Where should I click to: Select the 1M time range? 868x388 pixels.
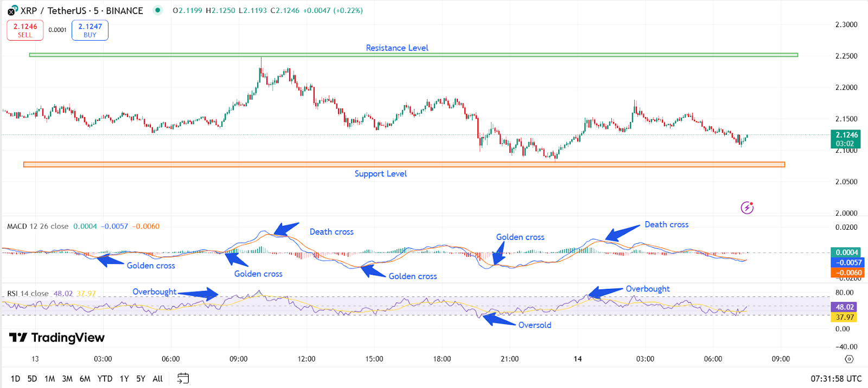click(49, 379)
